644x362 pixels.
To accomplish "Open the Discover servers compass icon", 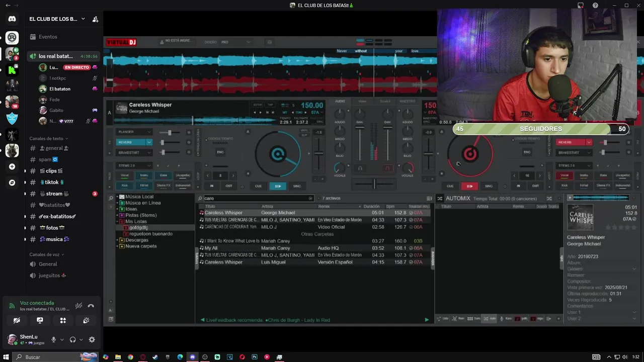I will (x=12, y=183).
